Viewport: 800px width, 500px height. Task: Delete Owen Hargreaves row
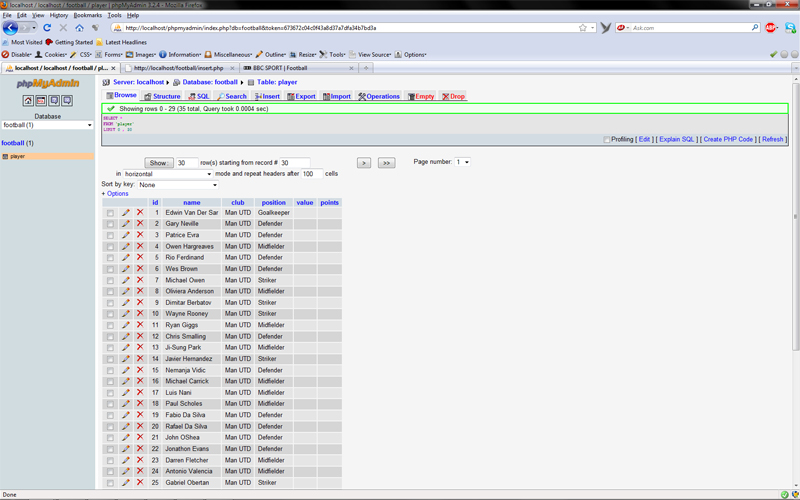pyautogui.click(x=140, y=246)
